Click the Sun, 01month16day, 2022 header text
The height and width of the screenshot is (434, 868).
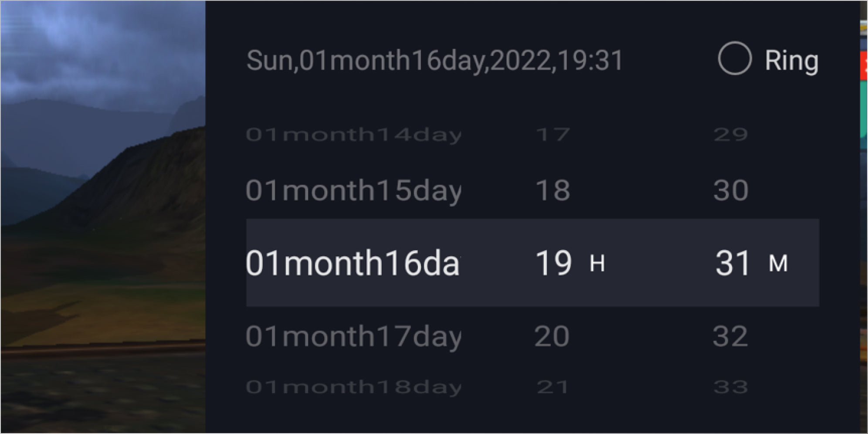pos(434,60)
